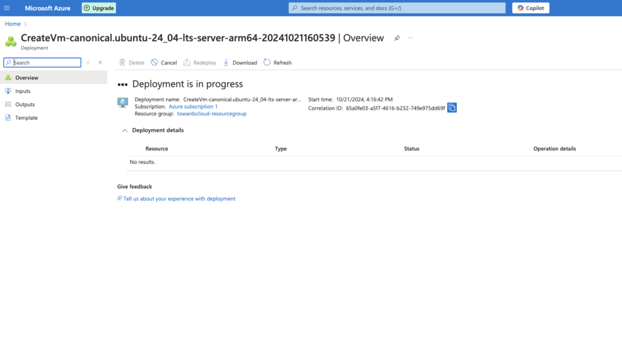Open the Azure portal hamburger menu
The width and height of the screenshot is (622, 364).
coord(7,8)
